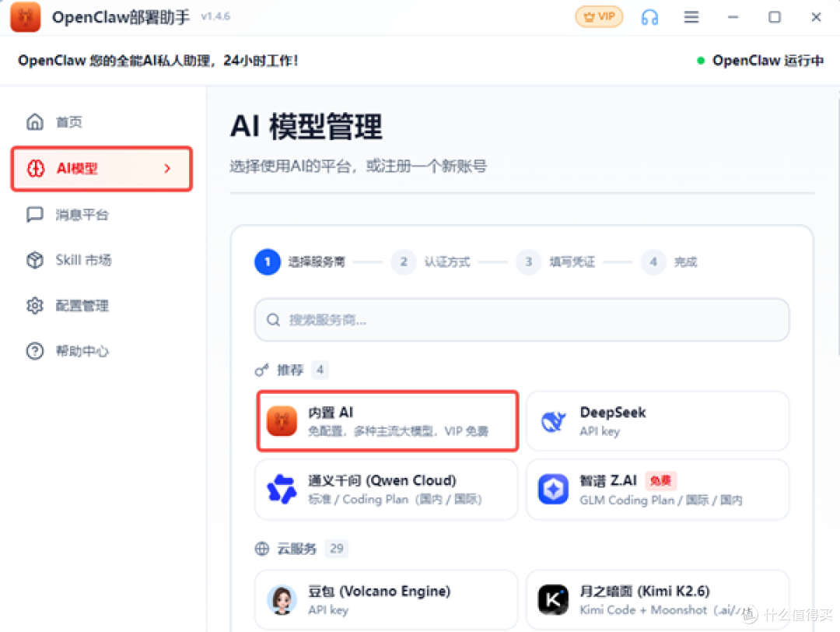Click the 免费 tag on 智谱 Z.AI
Viewport: 840px width, 632px height.
(x=660, y=480)
